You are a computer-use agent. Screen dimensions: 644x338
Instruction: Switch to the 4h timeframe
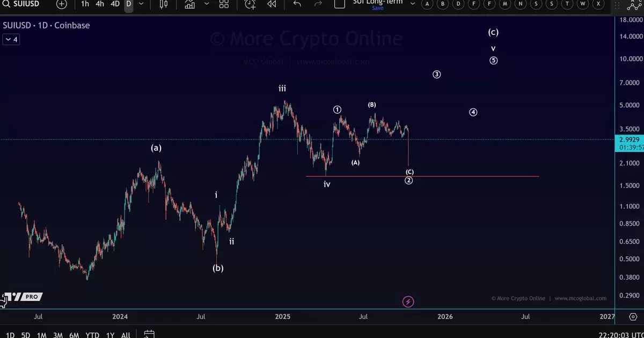(100, 4)
